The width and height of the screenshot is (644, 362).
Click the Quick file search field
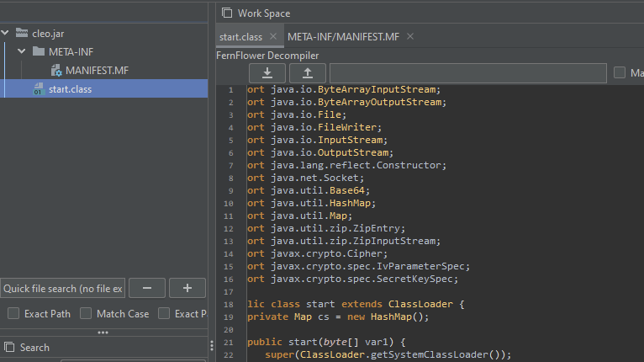coord(63,289)
